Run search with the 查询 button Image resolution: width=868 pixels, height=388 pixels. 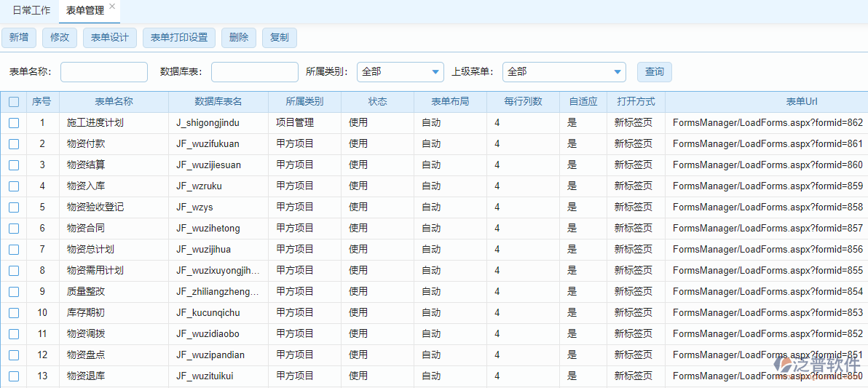pyautogui.click(x=655, y=72)
